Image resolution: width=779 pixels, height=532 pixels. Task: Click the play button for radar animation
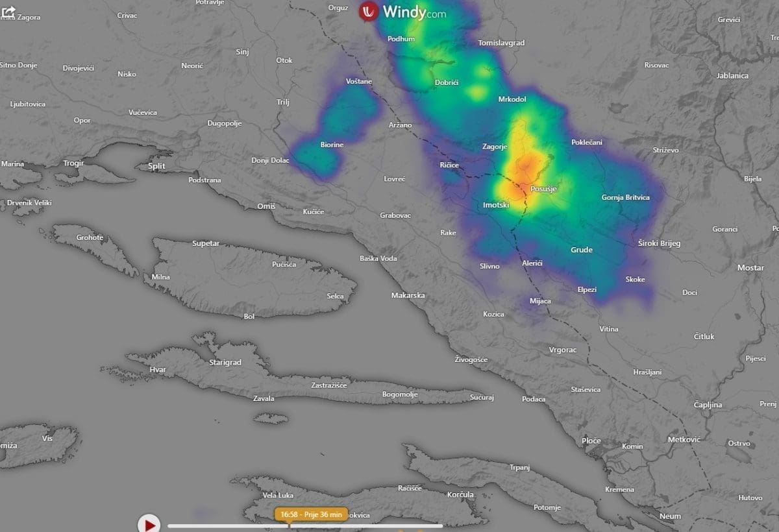tap(150, 524)
